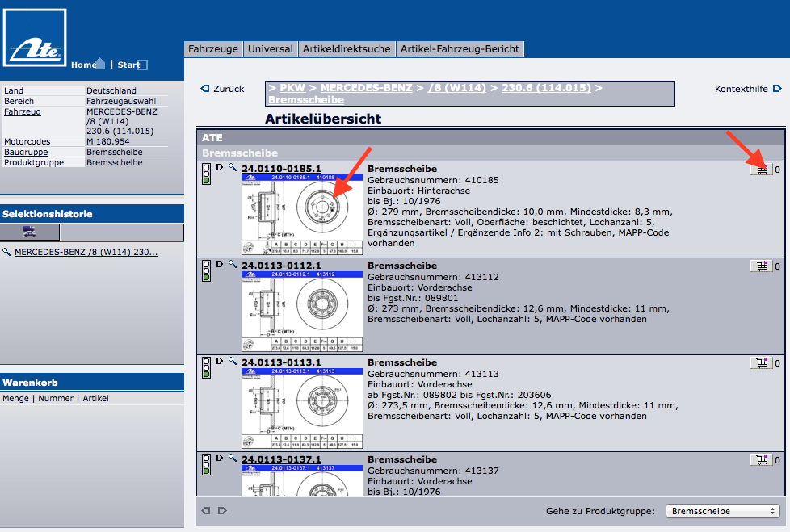790x532 pixels.
Task: Switch to the Artikeldirektsuche tab
Action: coord(347,49)
